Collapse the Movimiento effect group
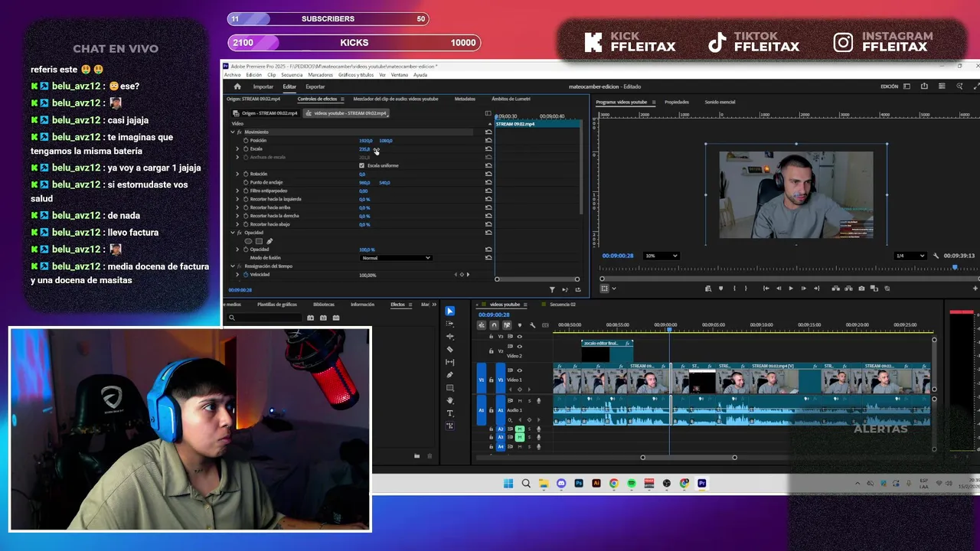The height and width of the screenshot is (551, 980). pos(233,132)
